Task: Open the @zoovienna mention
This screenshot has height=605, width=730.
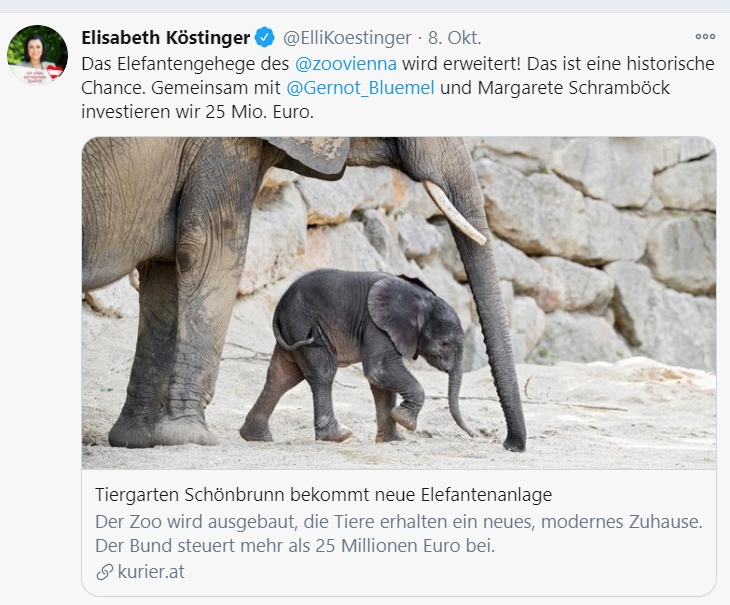Action: pos(346,64)
